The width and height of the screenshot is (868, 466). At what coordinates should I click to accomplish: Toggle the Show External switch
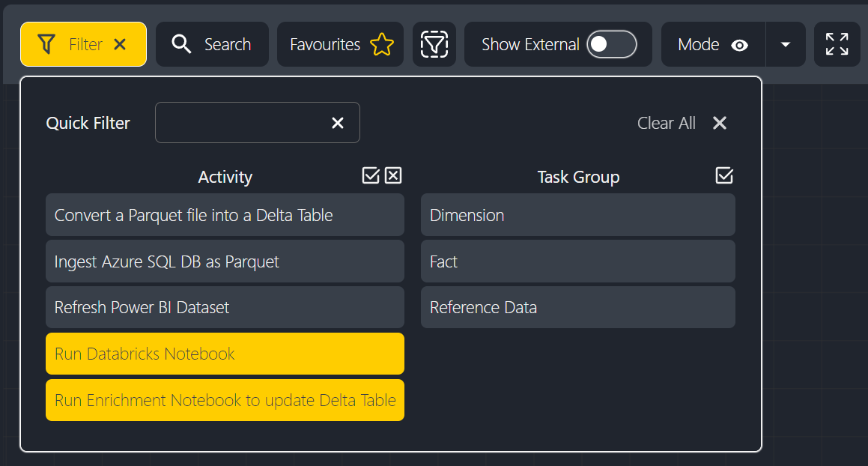[x=611, y=45]
